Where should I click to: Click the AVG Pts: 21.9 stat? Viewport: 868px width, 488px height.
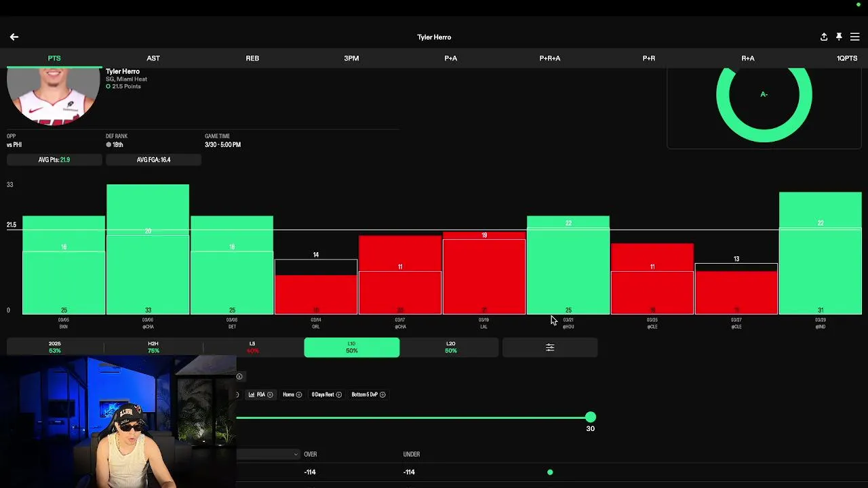54,160
